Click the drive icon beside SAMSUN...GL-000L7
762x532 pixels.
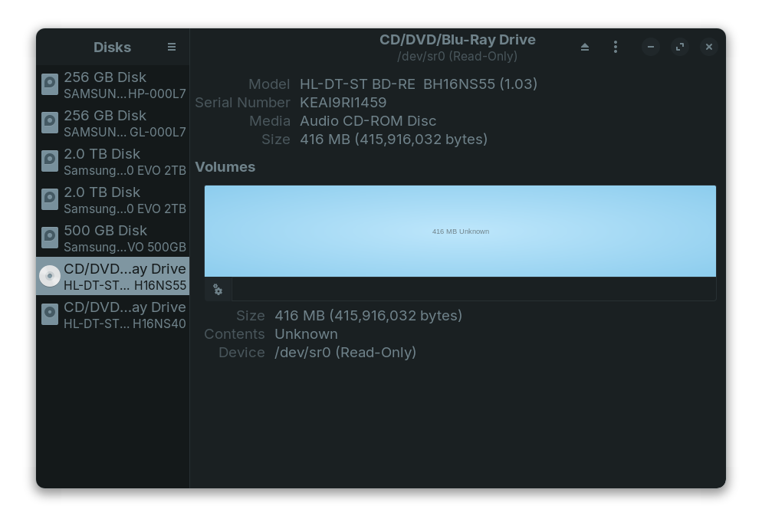click(x=50, y=123)
